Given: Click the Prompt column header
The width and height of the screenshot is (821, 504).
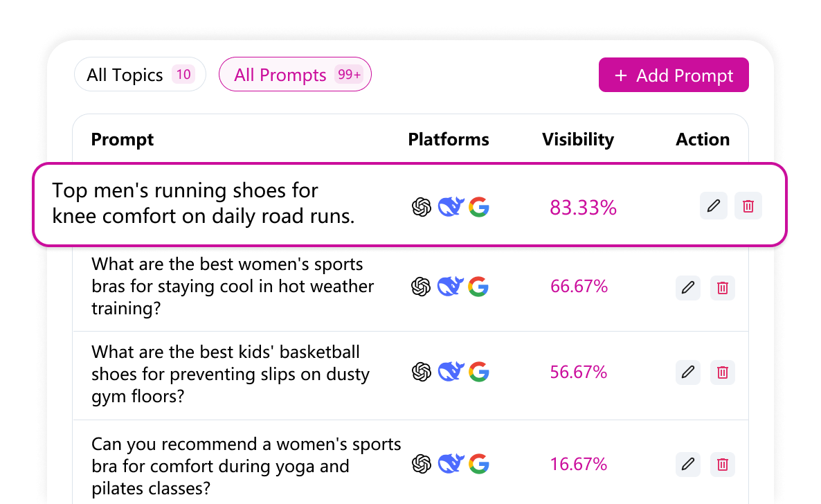Looking at the screenshot, I should point(123,139).
